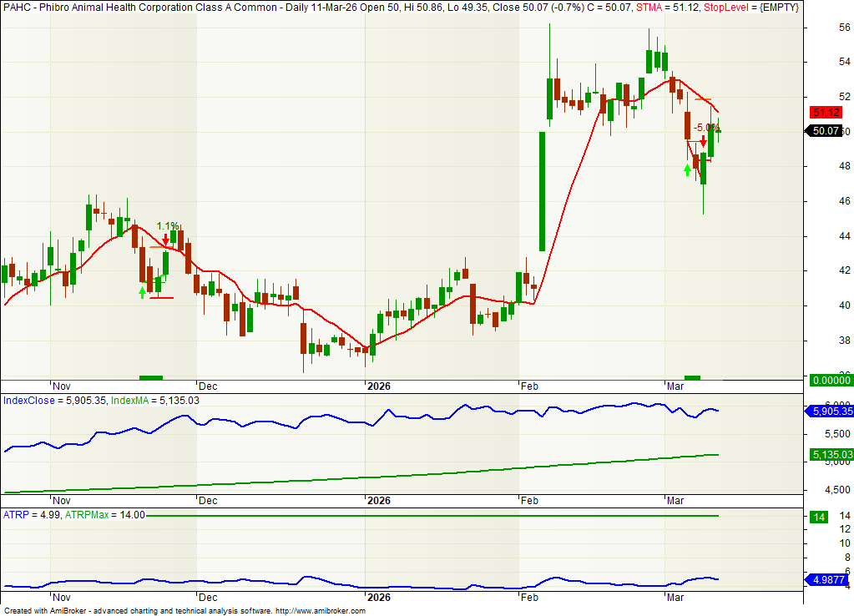
Task: Click the green 0.00000 axis tag
Action: 826,381
